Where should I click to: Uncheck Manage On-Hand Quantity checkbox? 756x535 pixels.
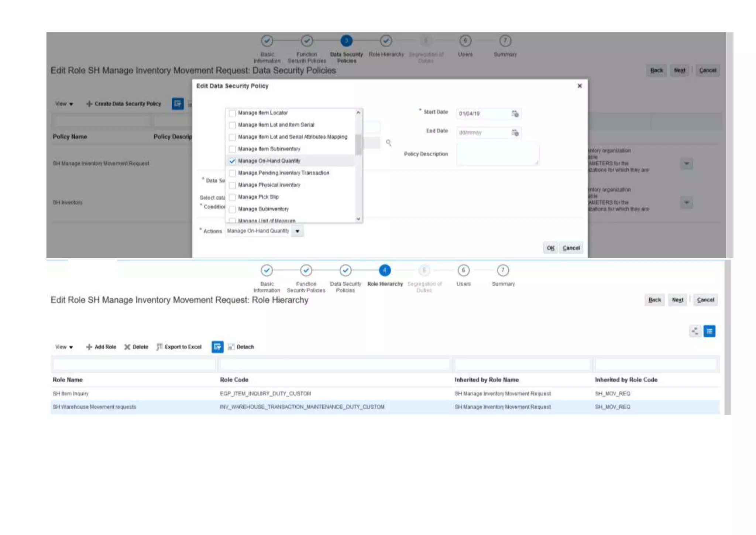click(x=232, y=161)
